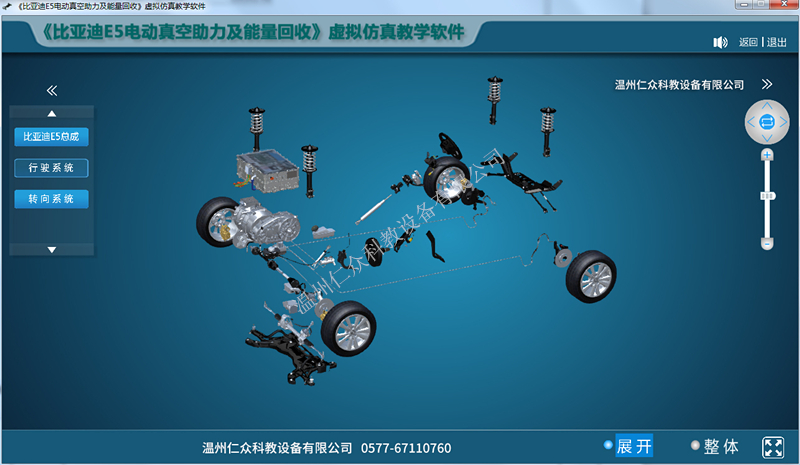Select the 展开 exploded view radio option
Image resolution: width=800 pixels, height=465 pixels.
point(628,446)
